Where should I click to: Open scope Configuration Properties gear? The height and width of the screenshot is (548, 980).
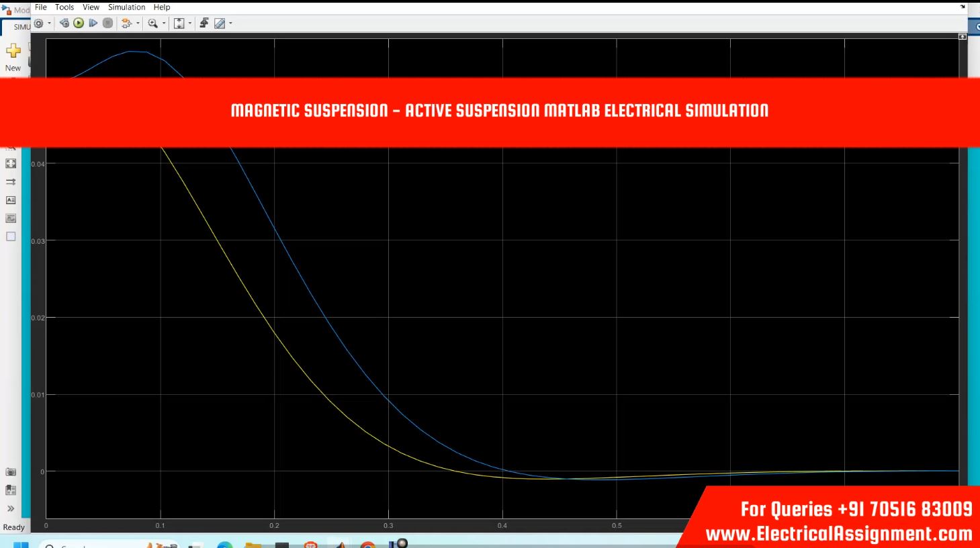coord(38,24)
